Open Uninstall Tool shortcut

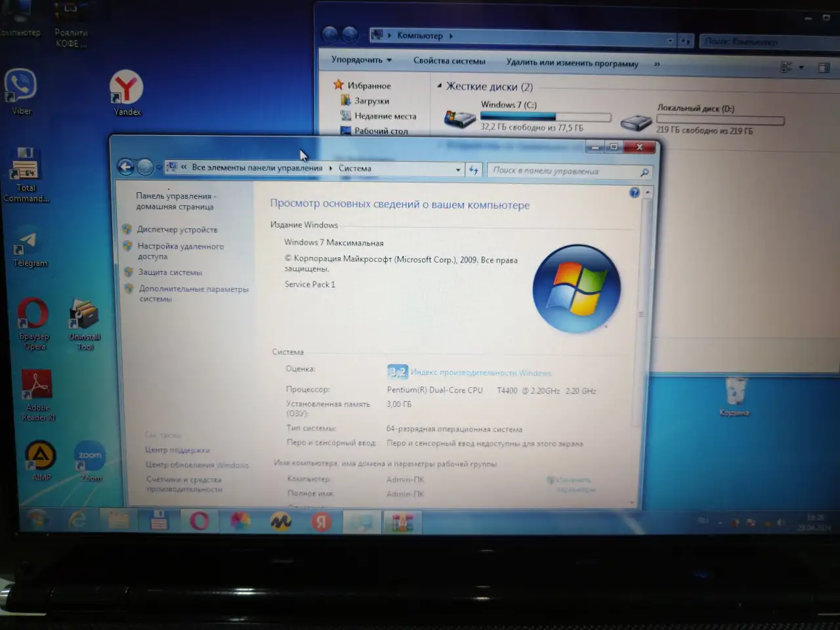(85, 324)
